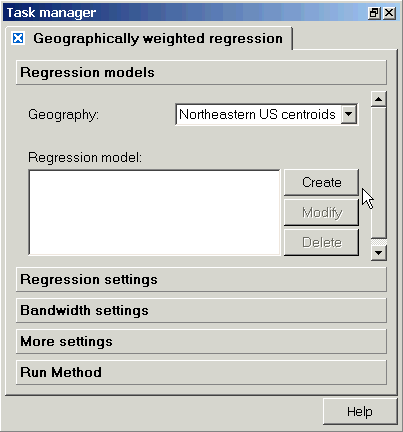Click the scrollbar up arrow

378,99
